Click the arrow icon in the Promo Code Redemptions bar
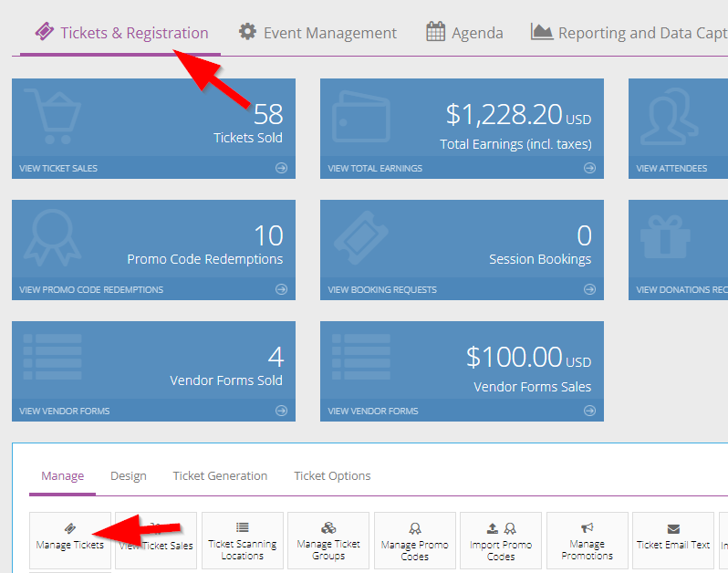 tap(281, 289)
